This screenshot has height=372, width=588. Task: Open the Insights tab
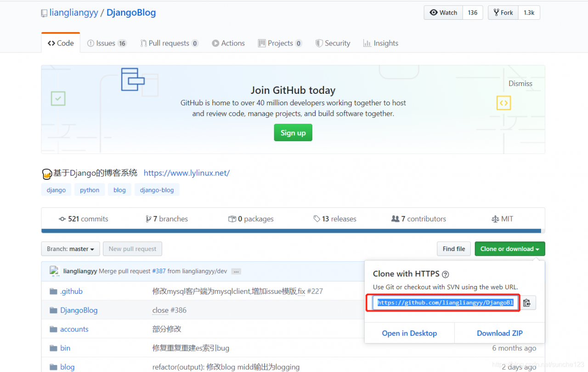click(x=380, y=43)
